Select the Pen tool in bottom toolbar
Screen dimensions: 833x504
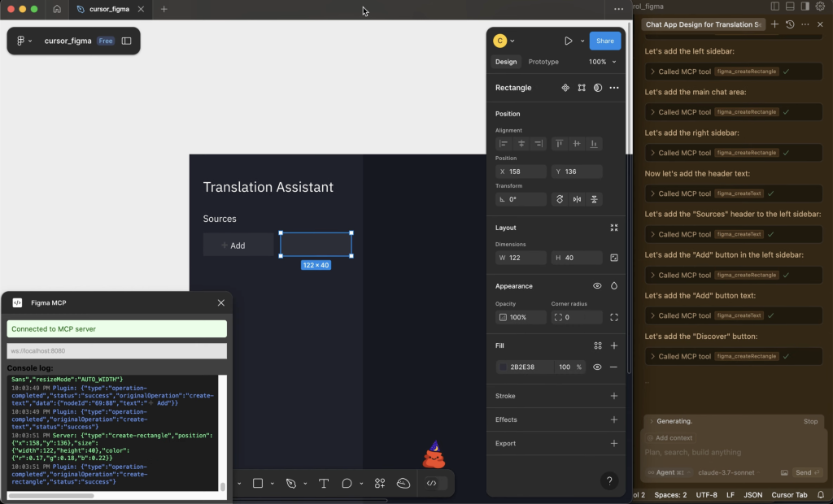(291, 483)
